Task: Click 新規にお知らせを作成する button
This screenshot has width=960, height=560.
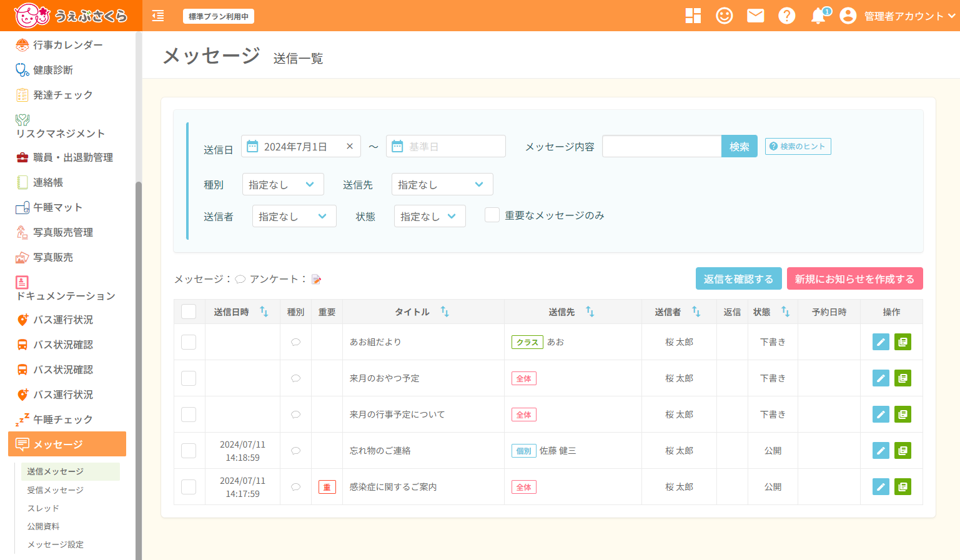Action: [854, 278]
